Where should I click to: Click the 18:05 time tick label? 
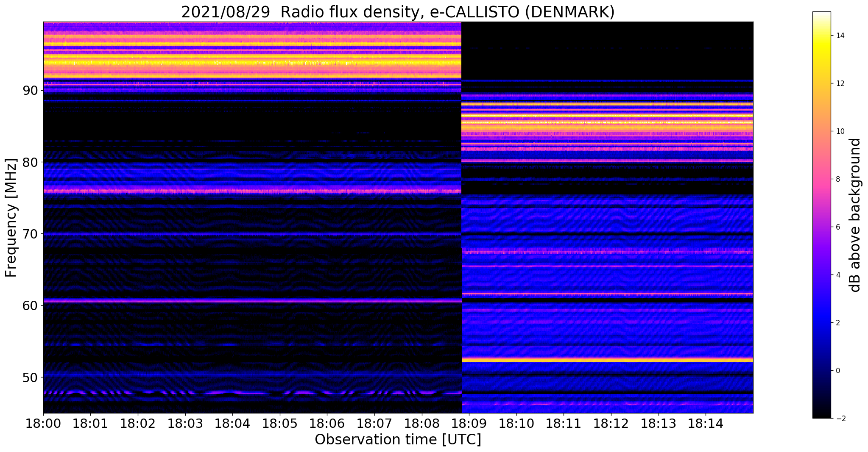pos(279,424)
